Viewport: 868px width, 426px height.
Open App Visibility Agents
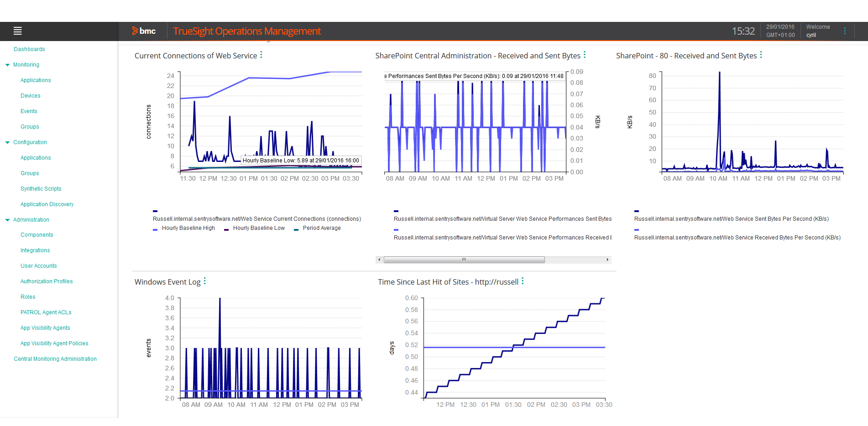coord(45,328)
